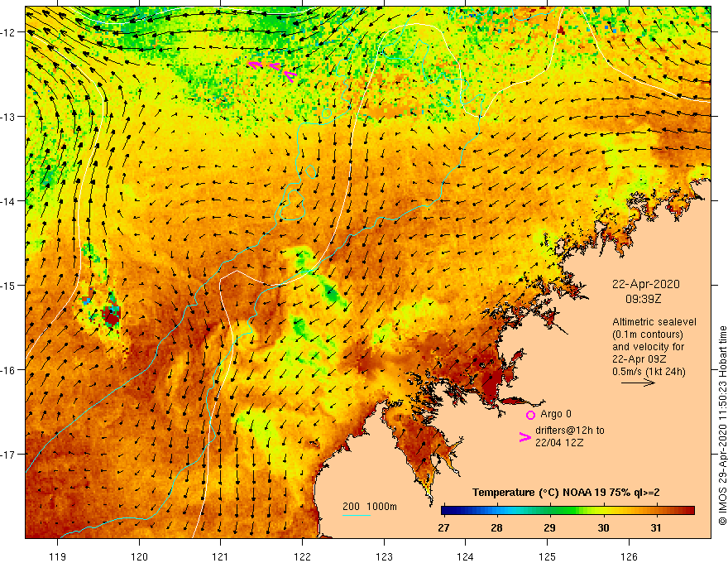Click the magenta Argo 0 circle marker

pyautogui.click(x=530, y=415)
